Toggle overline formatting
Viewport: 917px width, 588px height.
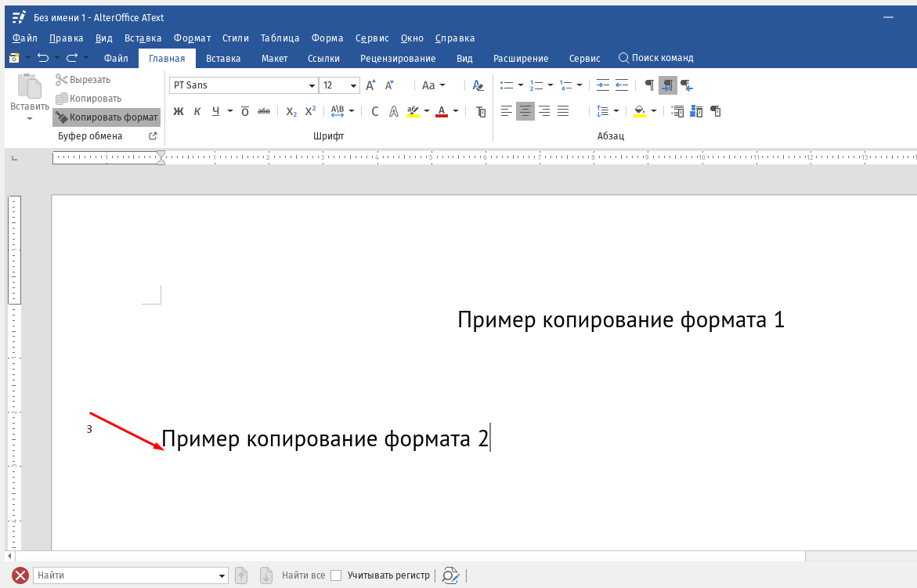[245, 111]
